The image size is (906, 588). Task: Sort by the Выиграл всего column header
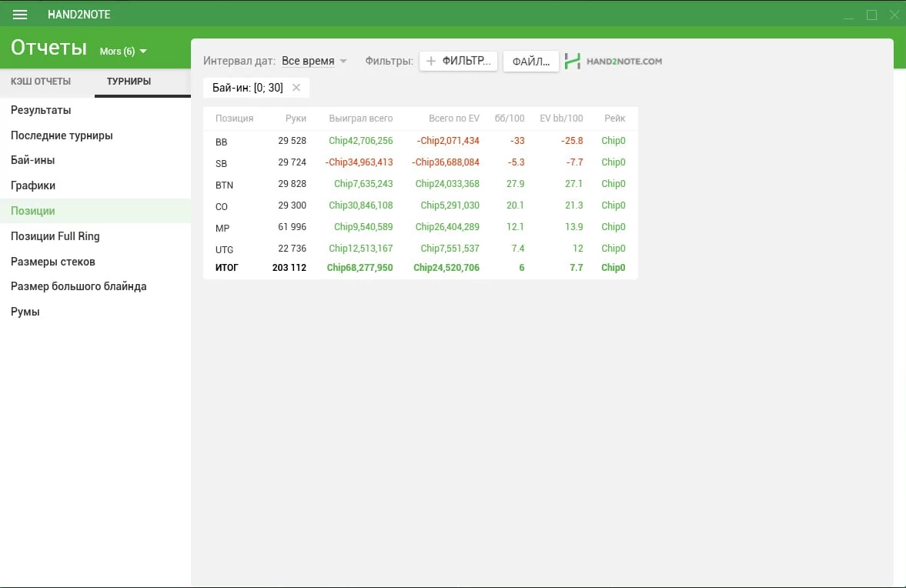tap(360, 118)
